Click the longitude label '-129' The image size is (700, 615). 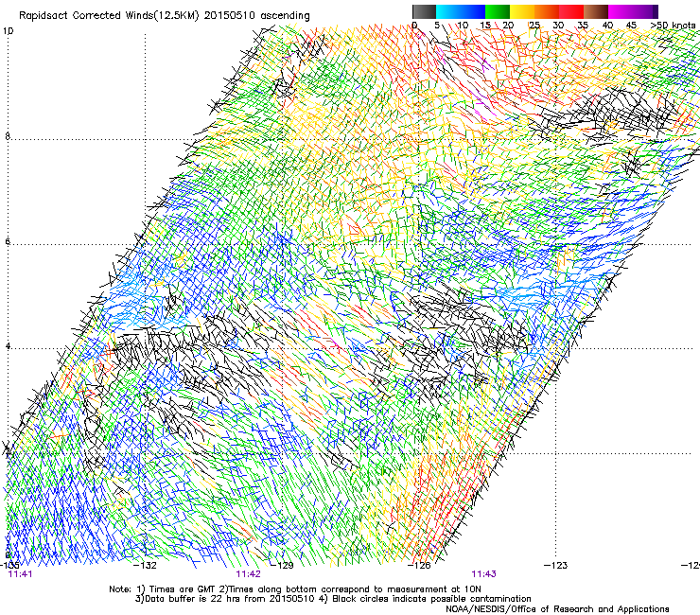(x=283, y=565)
